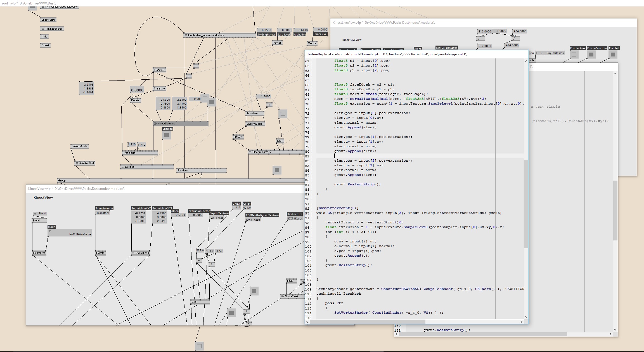Click shader editor scroll-down arrow
The width and height of the screenshot is (644, 352).
[526, 317]
